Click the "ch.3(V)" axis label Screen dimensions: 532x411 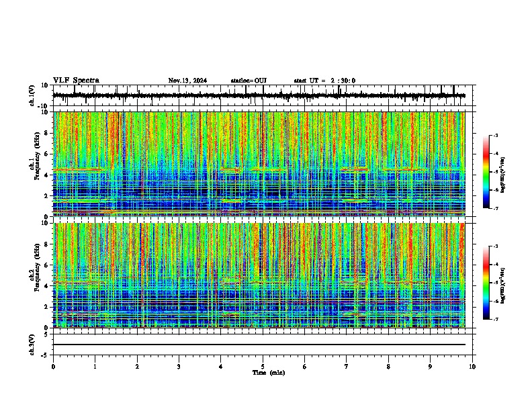point(32,345)
